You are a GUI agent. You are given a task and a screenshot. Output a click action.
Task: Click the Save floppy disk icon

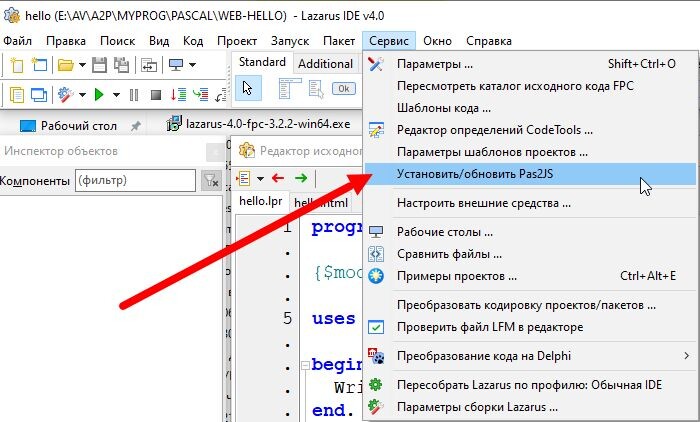pos(99,65)
